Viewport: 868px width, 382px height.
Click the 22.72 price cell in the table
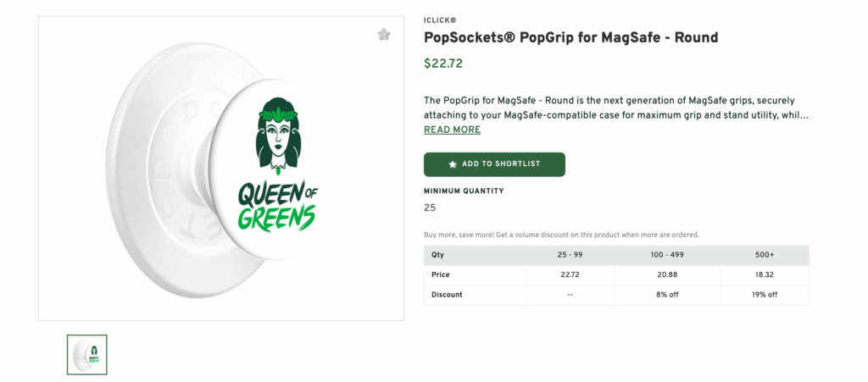pos(570,275)
